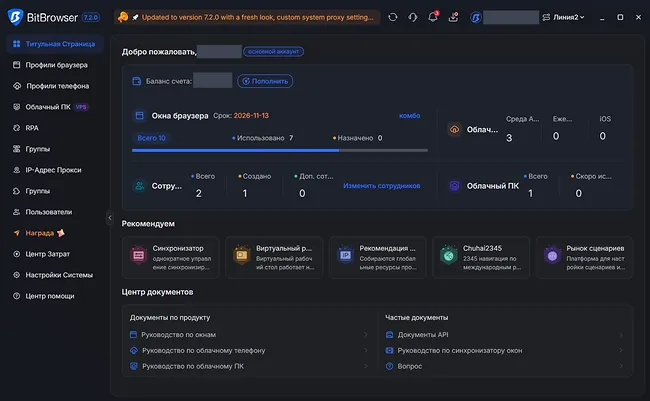Click the download/update icon in the top bar
This screenshot has width=650, height=401.
pyautogui.click(x=454, y=17)
